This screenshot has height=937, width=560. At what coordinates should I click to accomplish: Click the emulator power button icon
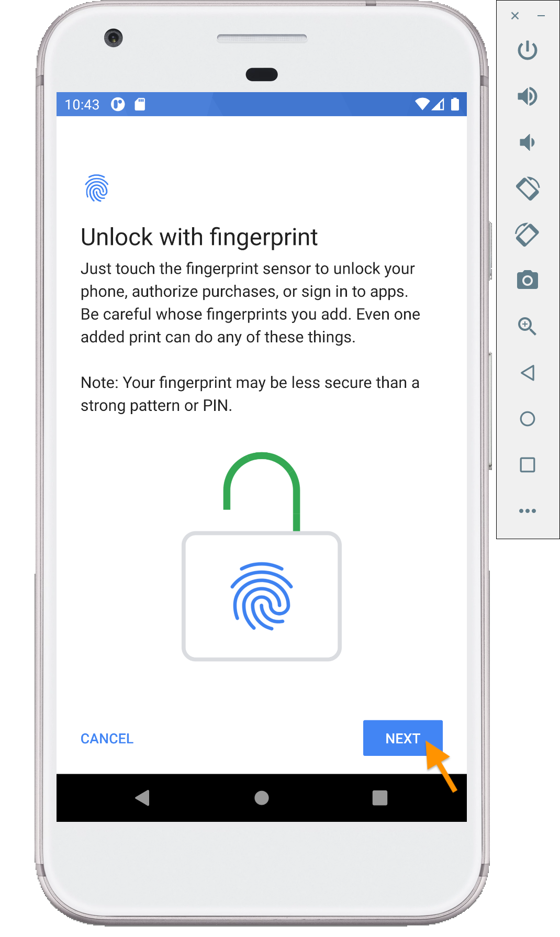click(527, 50)
